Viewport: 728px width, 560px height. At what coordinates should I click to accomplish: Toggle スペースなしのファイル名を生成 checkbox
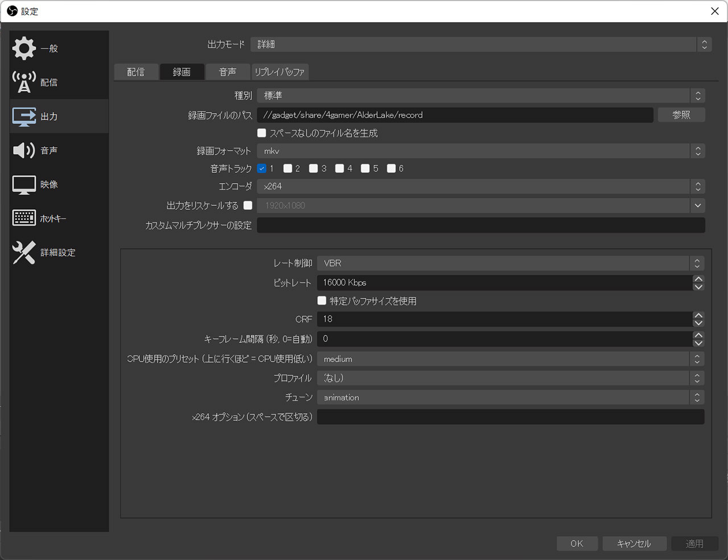tap(262, 132)
